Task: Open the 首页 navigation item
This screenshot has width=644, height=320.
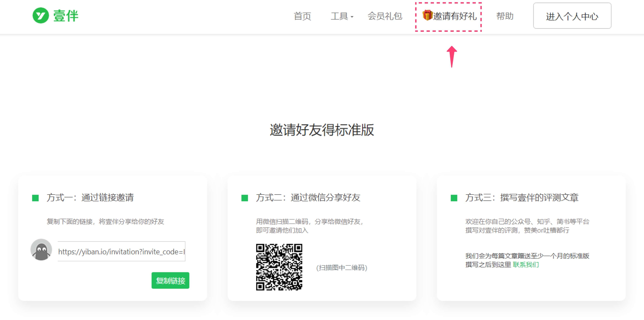Action: pyautogui.click(x=302, y=16)
